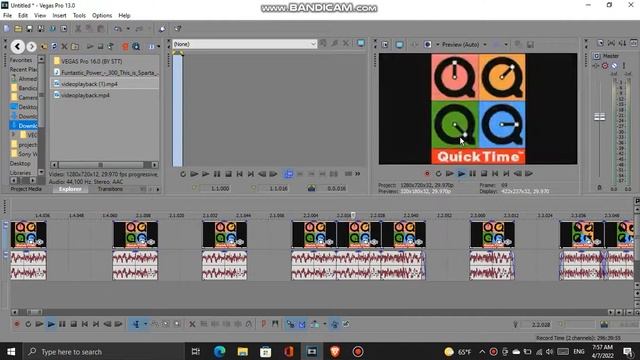Toggle loop playback under video preview
This screenshot has height=360, width=640.
[x=438, y=173]
